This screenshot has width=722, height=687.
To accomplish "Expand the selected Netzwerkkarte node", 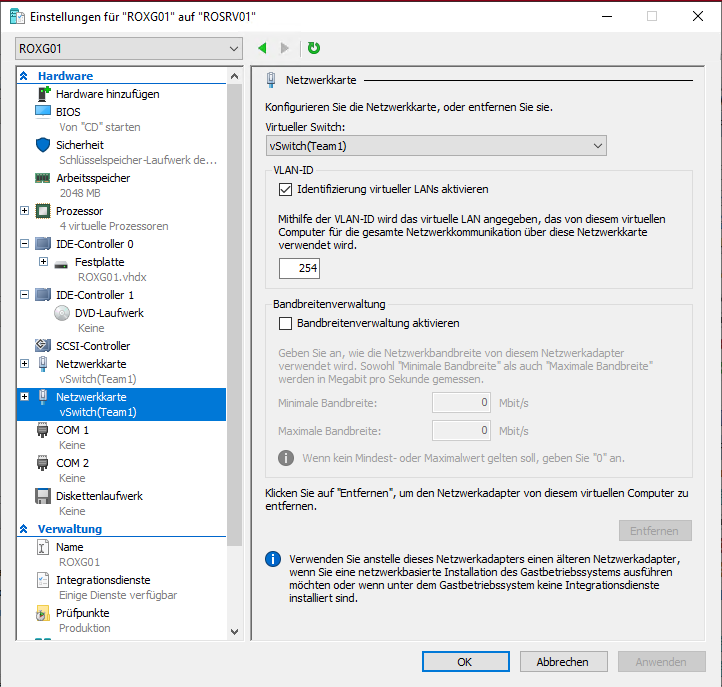I will click(x=25, y=397).
